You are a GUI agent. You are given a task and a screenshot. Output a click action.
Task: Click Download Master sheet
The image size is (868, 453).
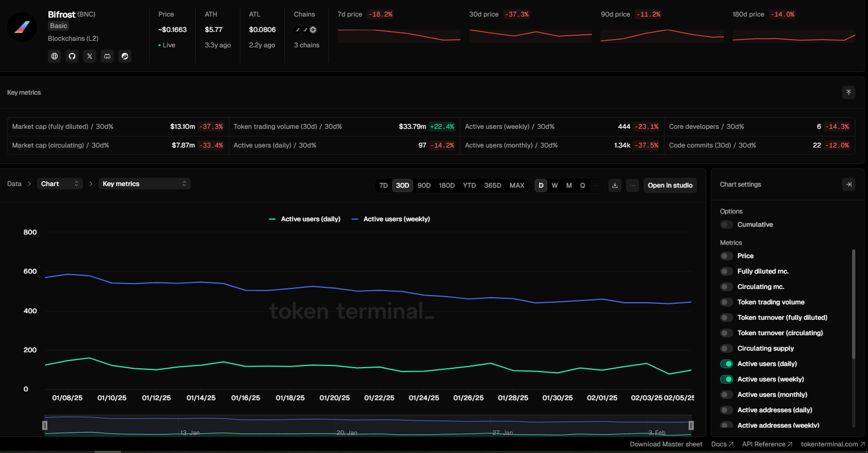click(x=666, y=444)
